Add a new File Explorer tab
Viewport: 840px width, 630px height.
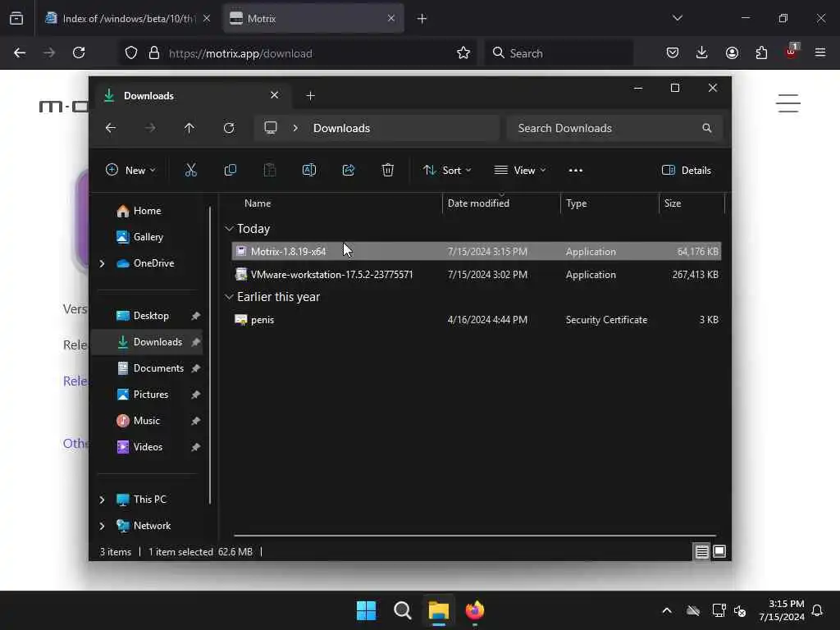310,96
